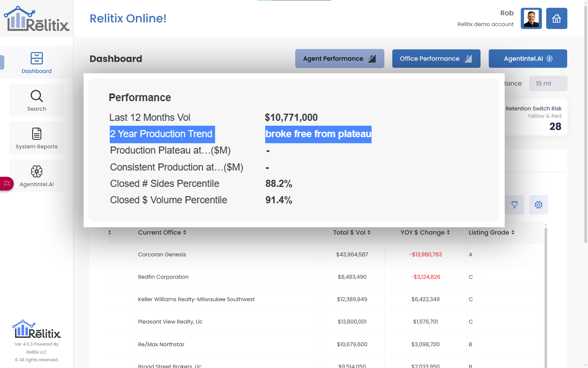Image resolution: width=588 pixels, height=368 pixels.
Task: Open the table filter funnel icon
Action: [x=514, y=205]
